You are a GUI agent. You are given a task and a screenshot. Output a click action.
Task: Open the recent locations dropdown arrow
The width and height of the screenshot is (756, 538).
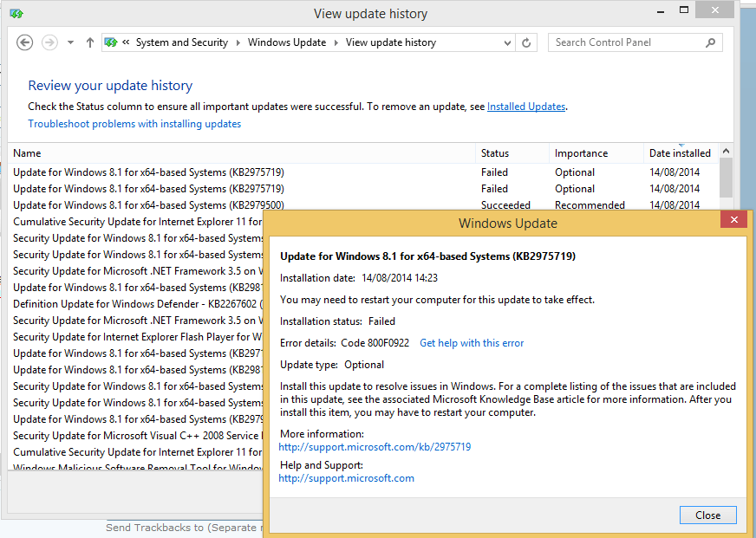click(x=70, y=42)
